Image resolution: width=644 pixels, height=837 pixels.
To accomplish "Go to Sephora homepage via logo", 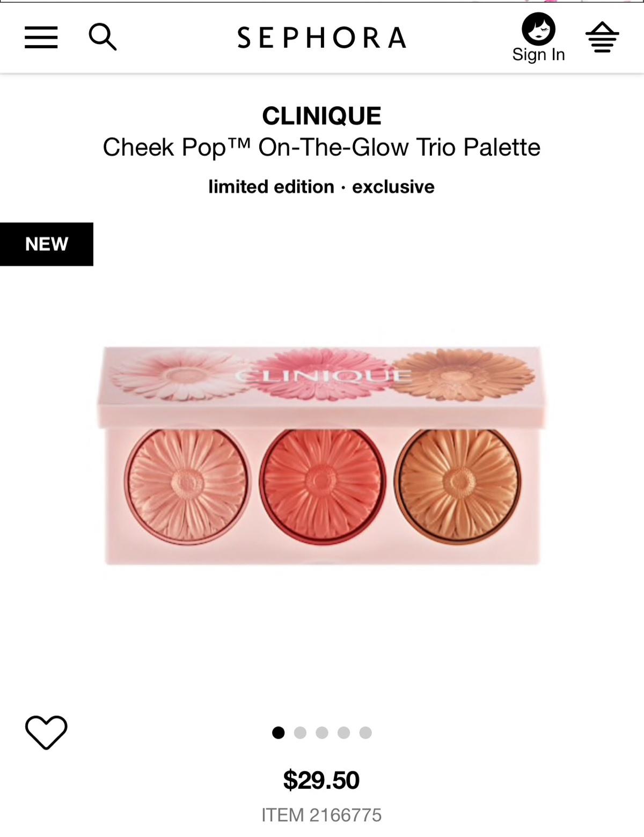I will coord(322,38).
